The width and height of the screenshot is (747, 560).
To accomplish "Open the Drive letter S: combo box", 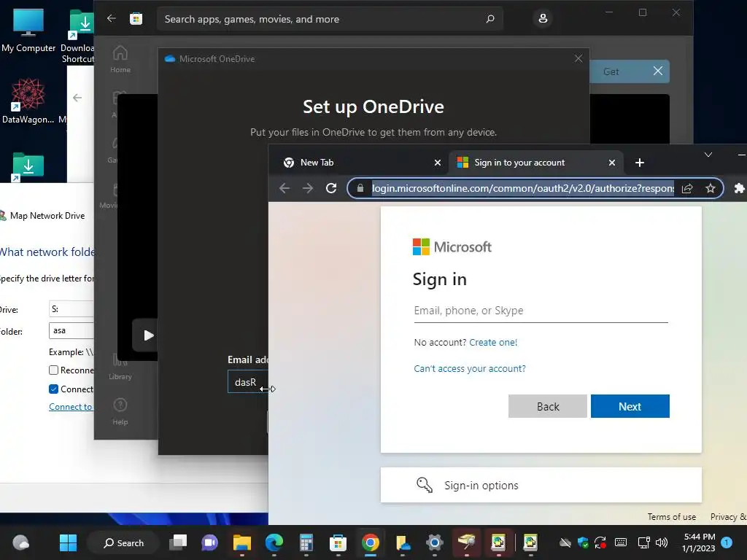I will (71, 309).
